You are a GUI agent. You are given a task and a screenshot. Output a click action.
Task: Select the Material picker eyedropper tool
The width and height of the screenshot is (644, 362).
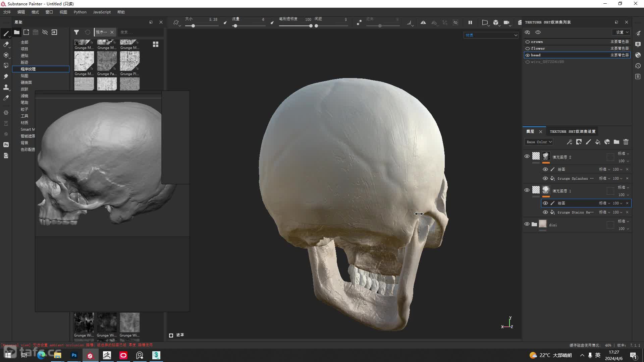tap(6, 98)
